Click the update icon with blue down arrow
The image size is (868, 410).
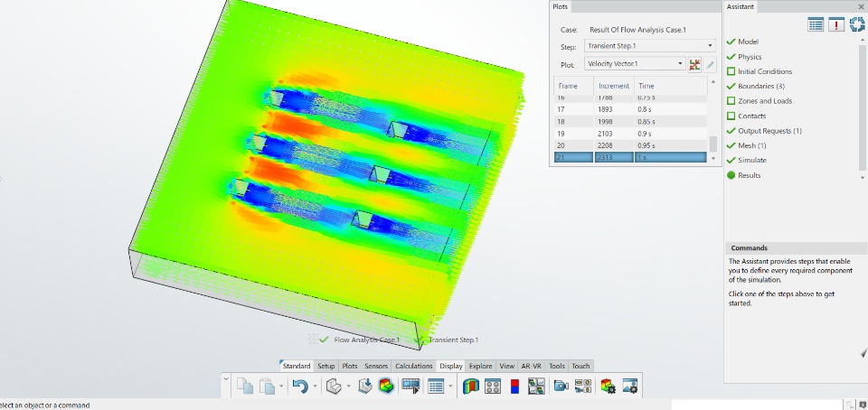364,386
